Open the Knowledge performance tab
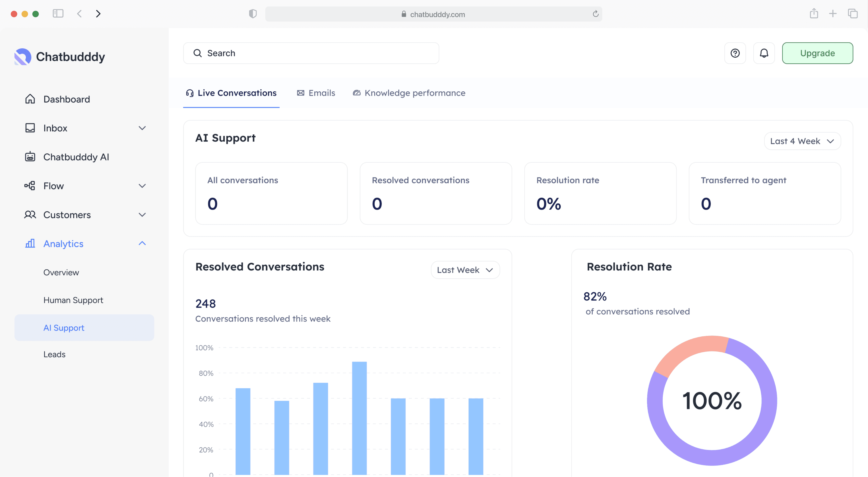The height and width of the screenshot is (477, 868). [409, 93]
